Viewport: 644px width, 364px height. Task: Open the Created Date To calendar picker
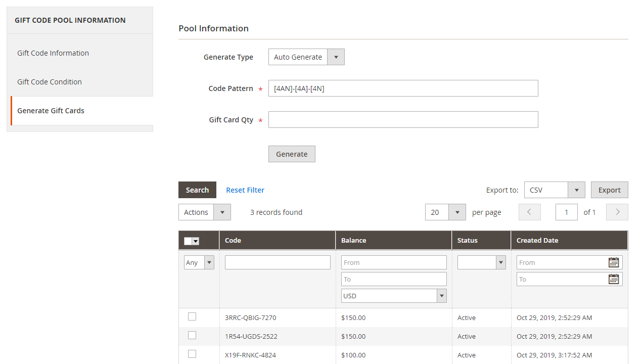pos(614,279)
